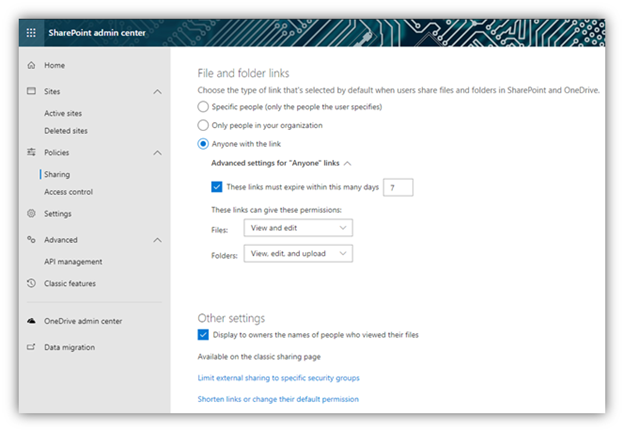Open Settings in the sidebar
Viewport: 624px width, 432px height.
58,214
